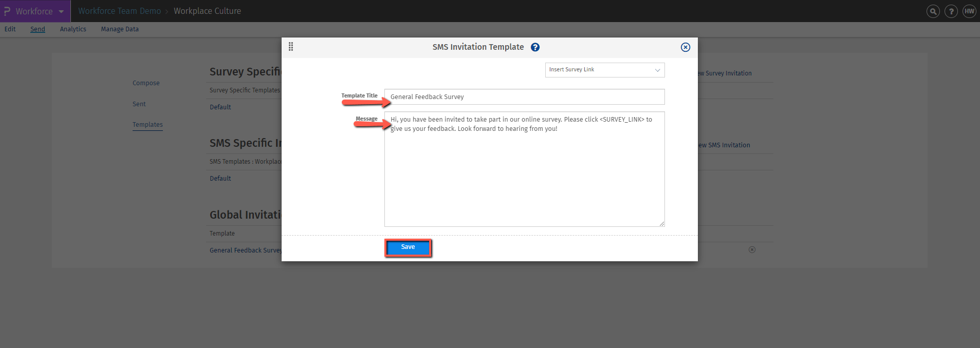Viewport: 980px width, 348px height.
Task: Click inside the Message text area
Action: tap(524, 169)
